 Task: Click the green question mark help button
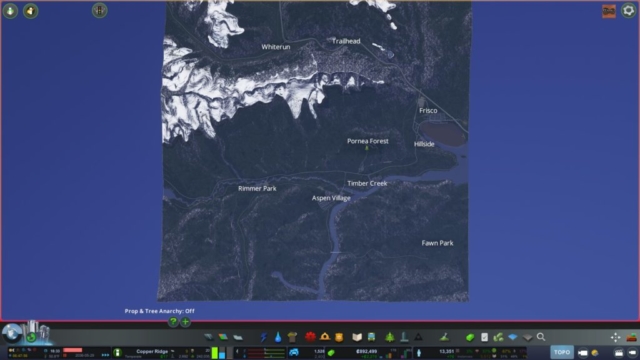(173, 322)
